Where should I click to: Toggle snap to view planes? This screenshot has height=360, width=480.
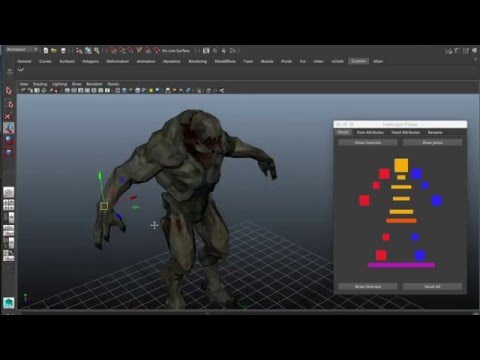click(x=148, y=51)
